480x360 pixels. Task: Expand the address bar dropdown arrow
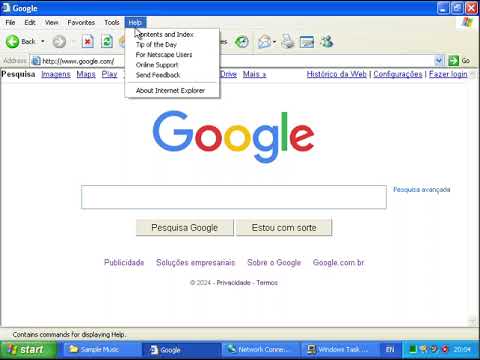[439, 61]
